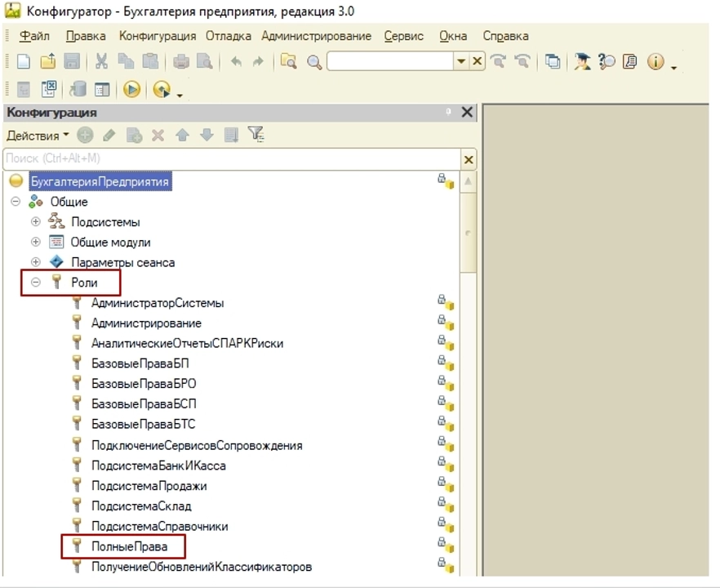Open the dropdown arrow next to update icon
Viewport: 720px width, 588px height.
point(180,95)
